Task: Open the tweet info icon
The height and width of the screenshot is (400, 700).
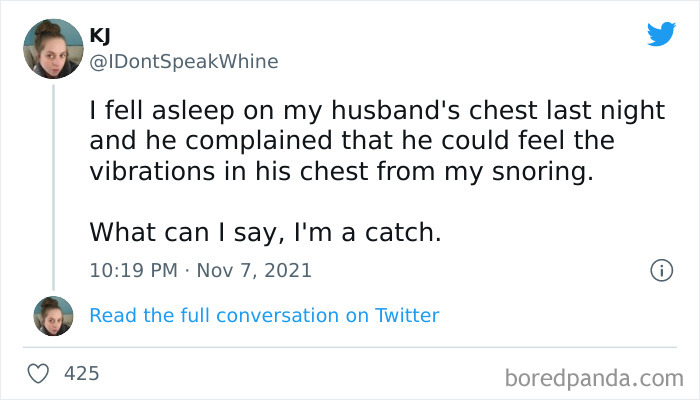Action: tap(660, 270)
